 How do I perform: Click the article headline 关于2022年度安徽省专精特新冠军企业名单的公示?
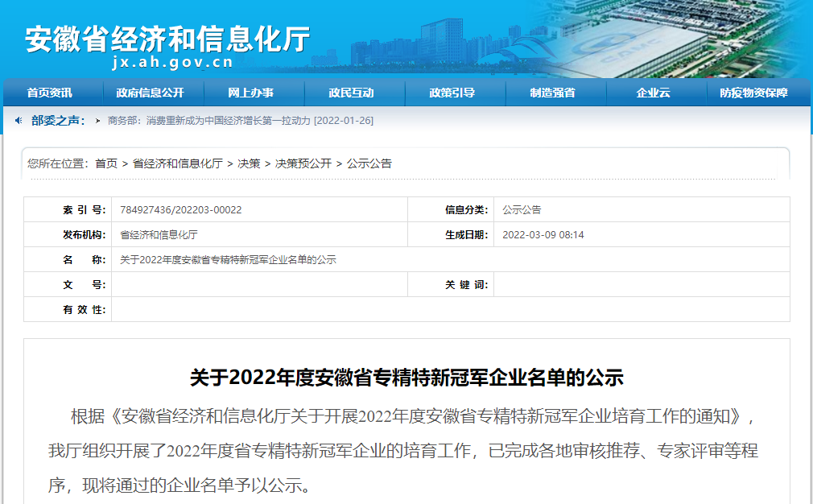click(406, 377)
